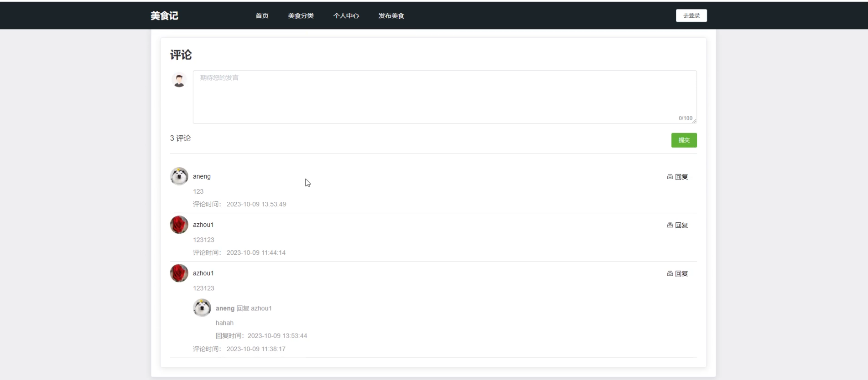The width and height of the screenshot is (868, 380).
Task: Click the 美食记 site logo
Action: (x=164, y=15)
